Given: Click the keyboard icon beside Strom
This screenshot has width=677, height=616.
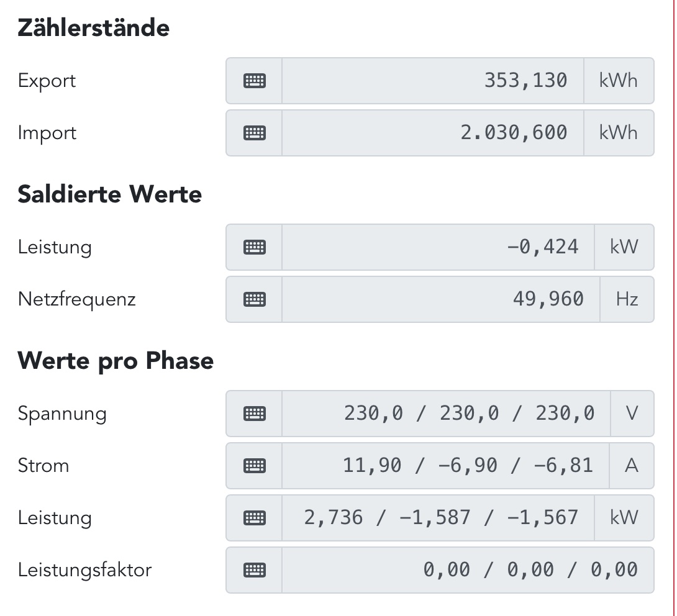Looking at the screenshot, I should click(254, 466).
